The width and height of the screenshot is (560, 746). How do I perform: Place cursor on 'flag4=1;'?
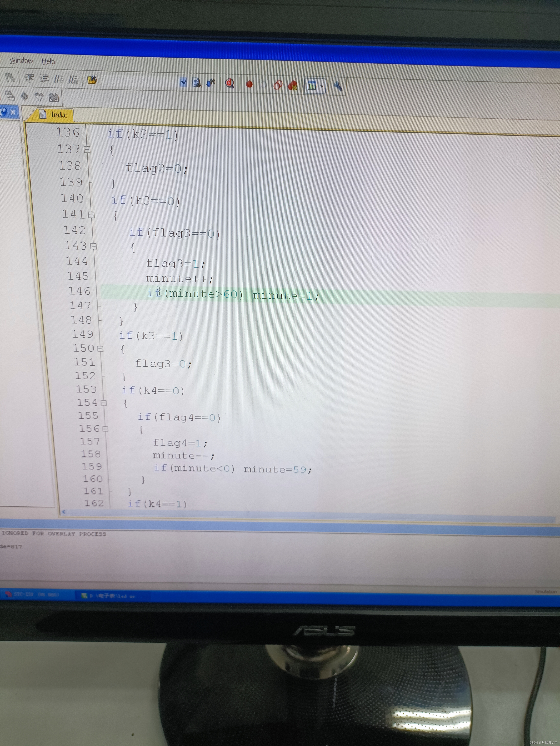tap(181, 443)
